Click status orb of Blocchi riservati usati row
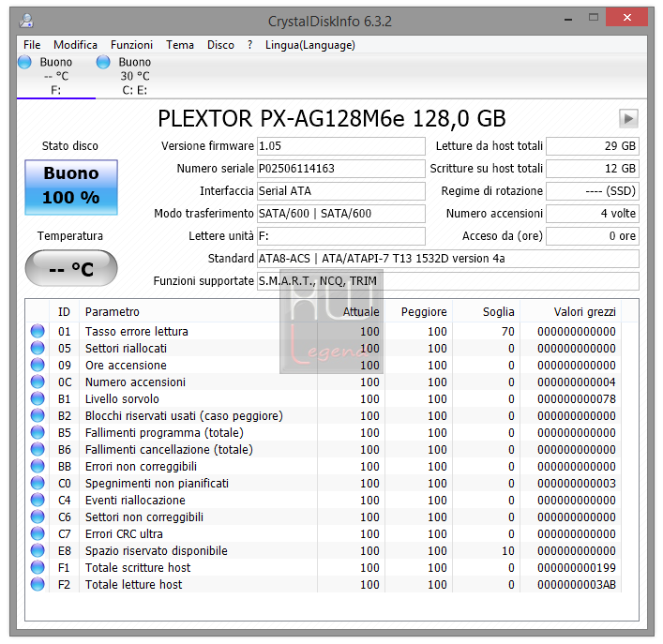 pos(38,415)
